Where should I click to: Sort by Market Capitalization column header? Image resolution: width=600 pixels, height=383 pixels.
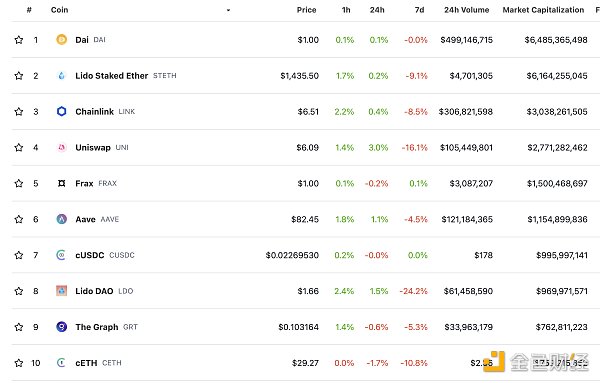point(543,10)
